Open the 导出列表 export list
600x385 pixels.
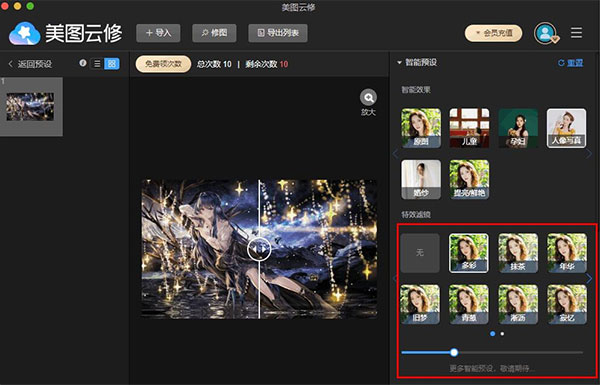click(x=278, y=33)
